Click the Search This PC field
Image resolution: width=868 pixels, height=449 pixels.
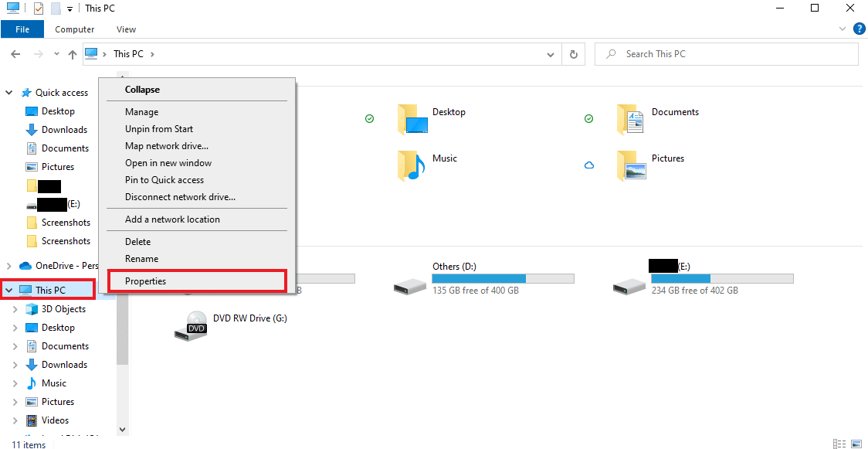(x=726, y=54)
